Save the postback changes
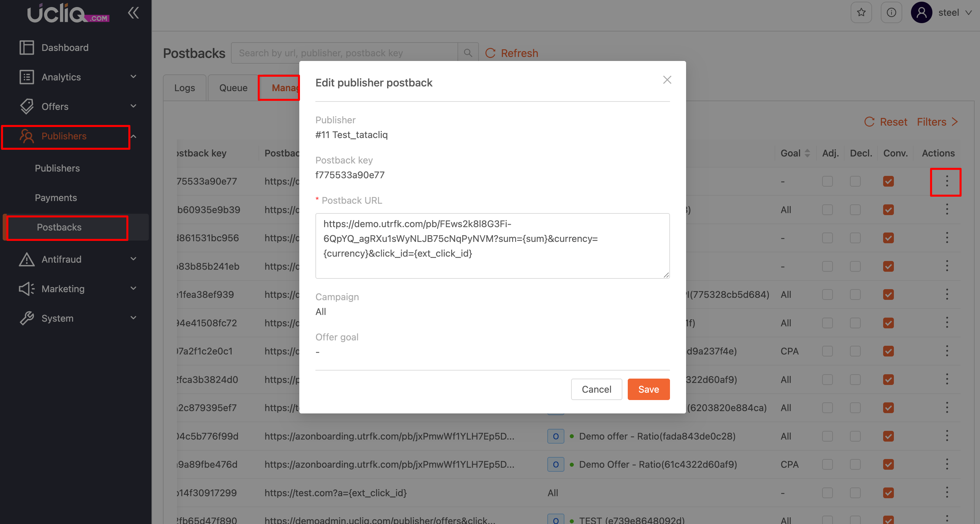 click(x=648, y=389)
